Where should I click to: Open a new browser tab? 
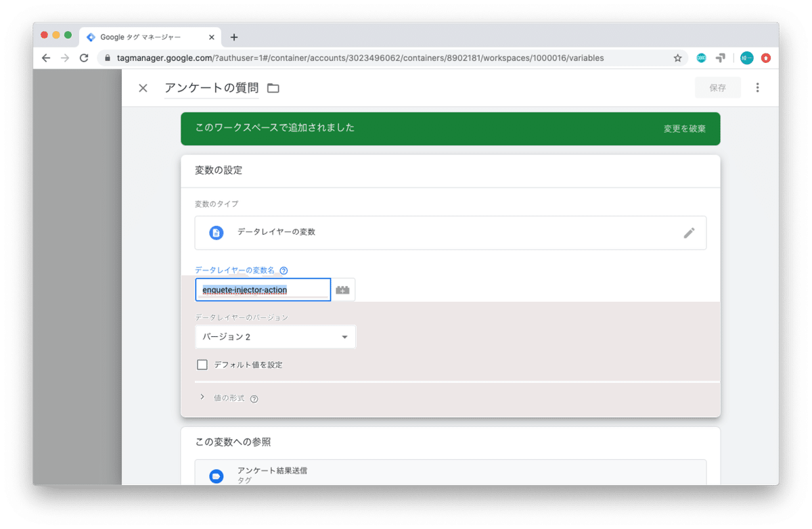(x=234, y=37)
